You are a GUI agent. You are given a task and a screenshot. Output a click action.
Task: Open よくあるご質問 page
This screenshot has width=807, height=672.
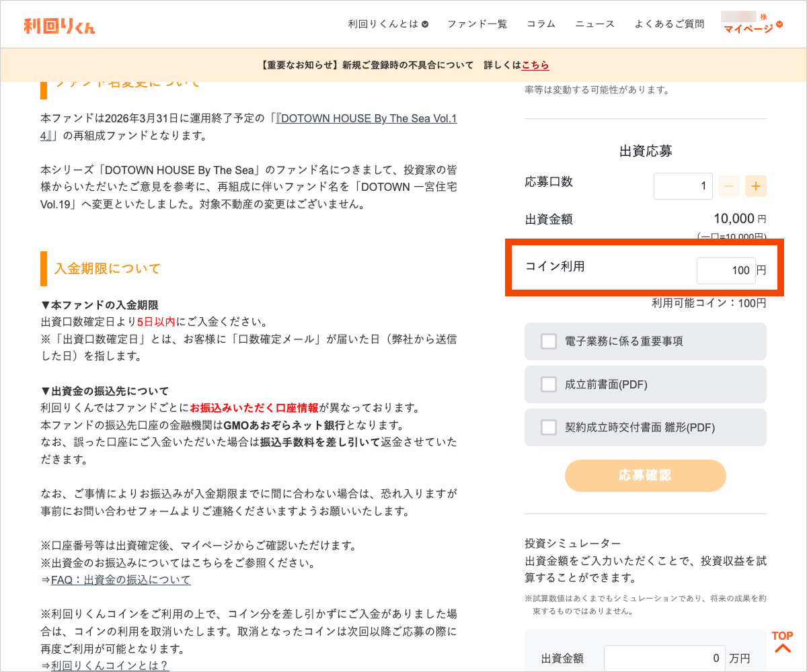click(x=669, y=24)
